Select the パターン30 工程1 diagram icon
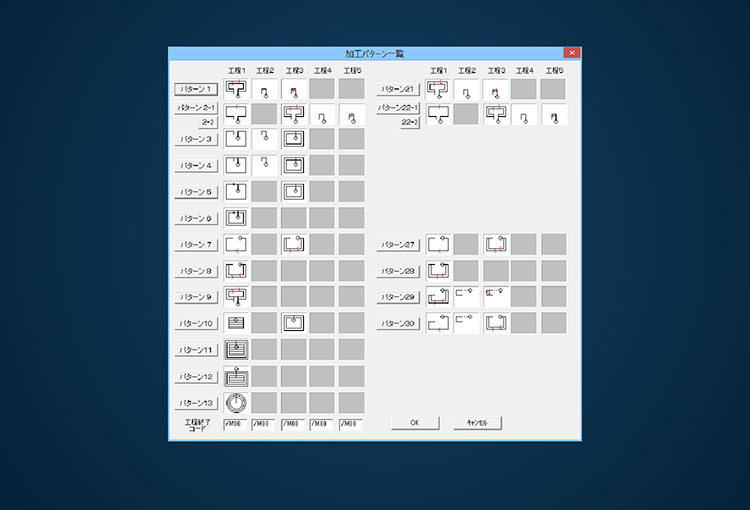The height and width of the screenshot is (510, 750). pyautogui.click(x=438, y=323)
